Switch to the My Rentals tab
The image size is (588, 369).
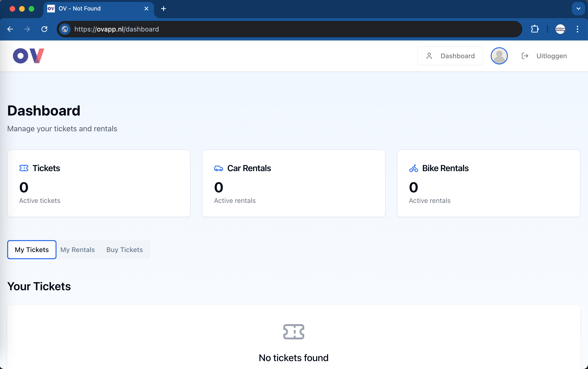77,250
